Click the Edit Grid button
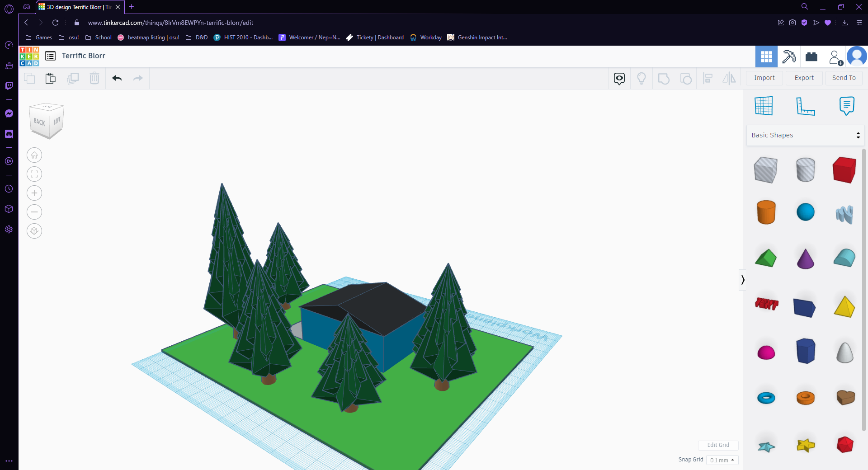Viewport: 868px width, 470px height. click(x=718, y=445)
